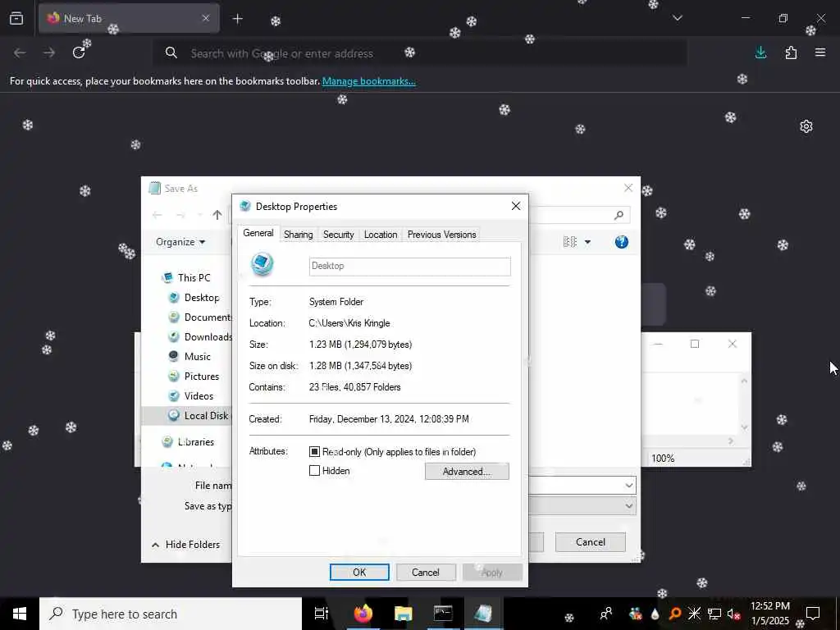Open the browser extensions icon
The image size is (840, 630).
point(791,52)
